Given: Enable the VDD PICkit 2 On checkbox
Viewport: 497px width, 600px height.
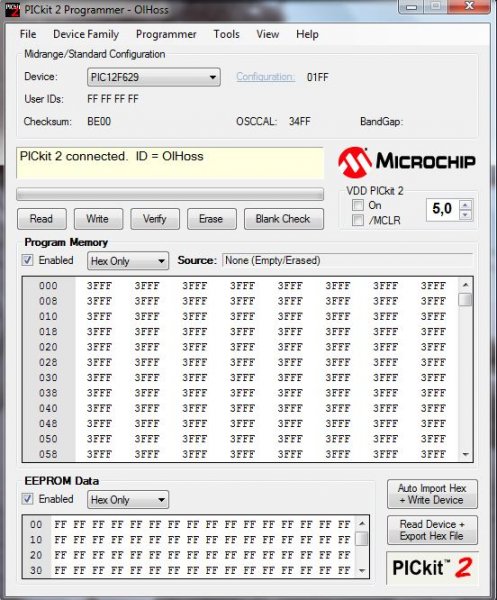Looking at the screenshot, I should 358,205.
